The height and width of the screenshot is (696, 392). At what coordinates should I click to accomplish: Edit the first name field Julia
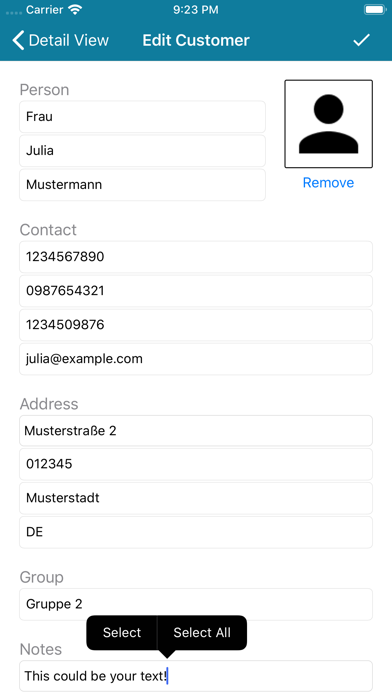(143, 150)
